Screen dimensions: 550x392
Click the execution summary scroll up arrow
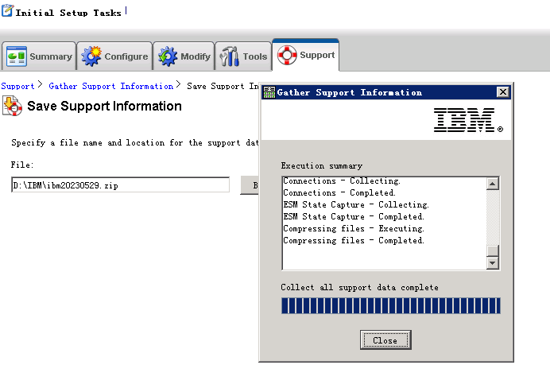(493, 184)
